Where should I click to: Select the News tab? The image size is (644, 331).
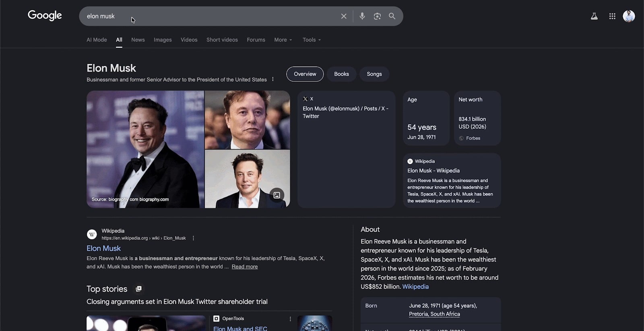coord(138,40)
